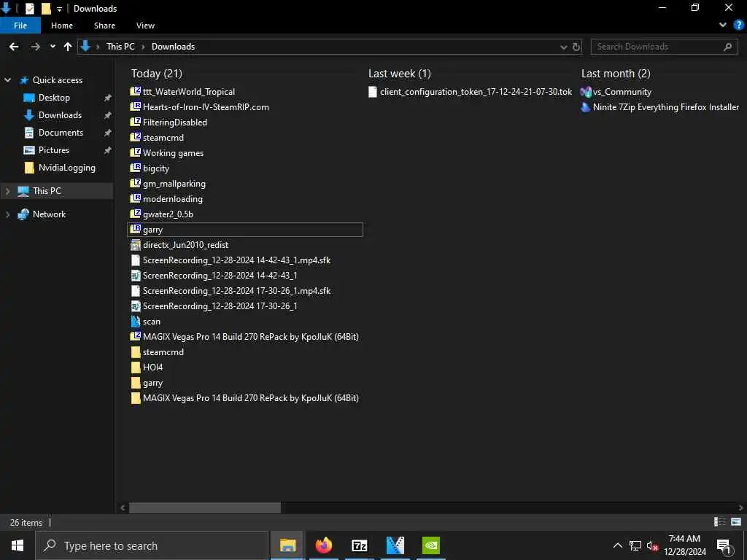Open 7-Zip from the taskbar

pos(359,545)
